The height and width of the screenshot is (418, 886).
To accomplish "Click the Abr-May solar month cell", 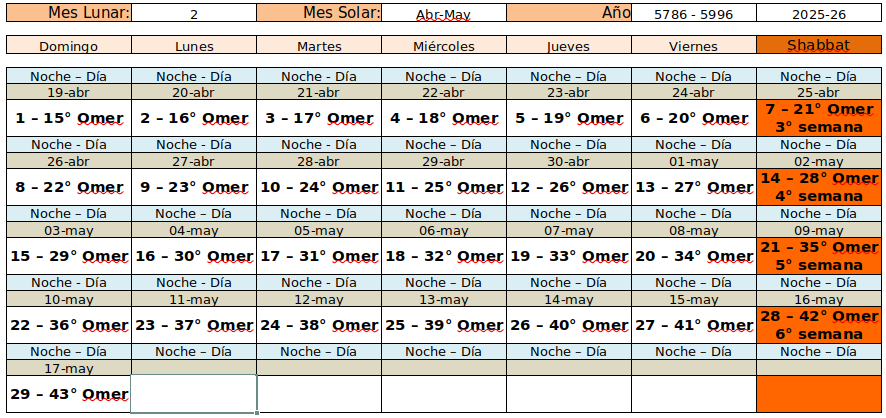I will (443, 14).
